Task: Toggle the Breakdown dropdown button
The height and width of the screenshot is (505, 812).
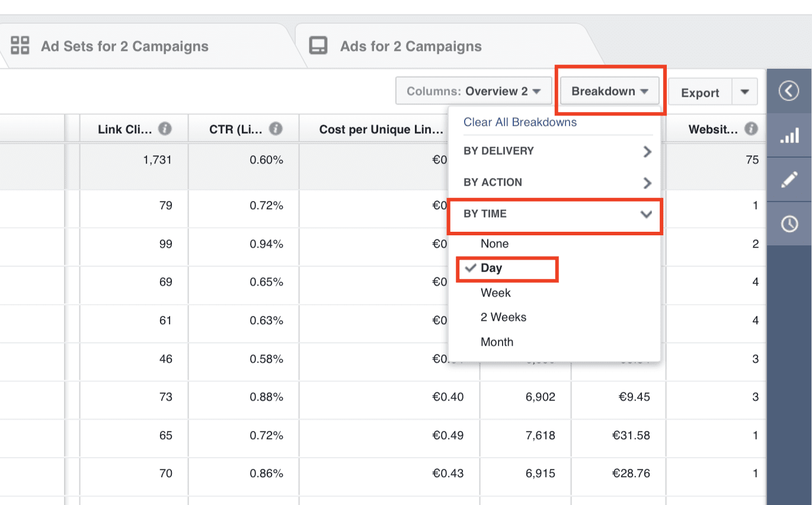Action: tap(609, 91)
